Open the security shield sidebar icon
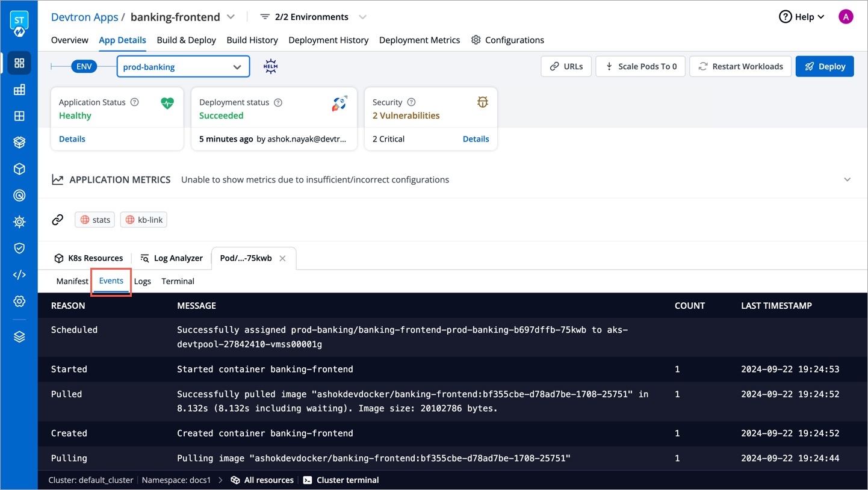The image size is (868, 490). [x=19, y=248]
